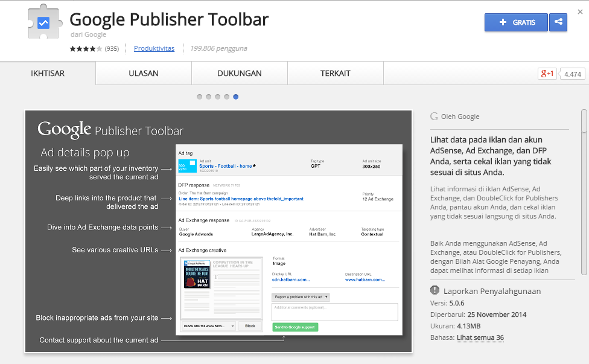Click the Google G icon beside Oleh Google

coord(435,117)
